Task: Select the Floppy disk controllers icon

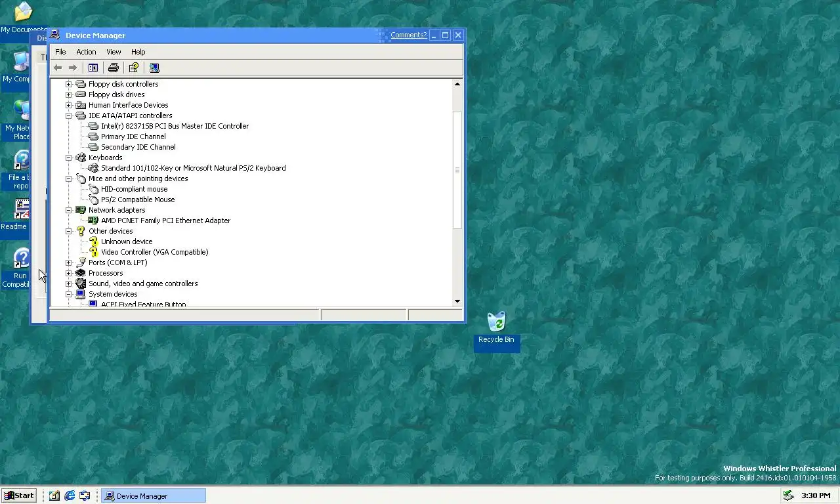Action: point(81,84)
